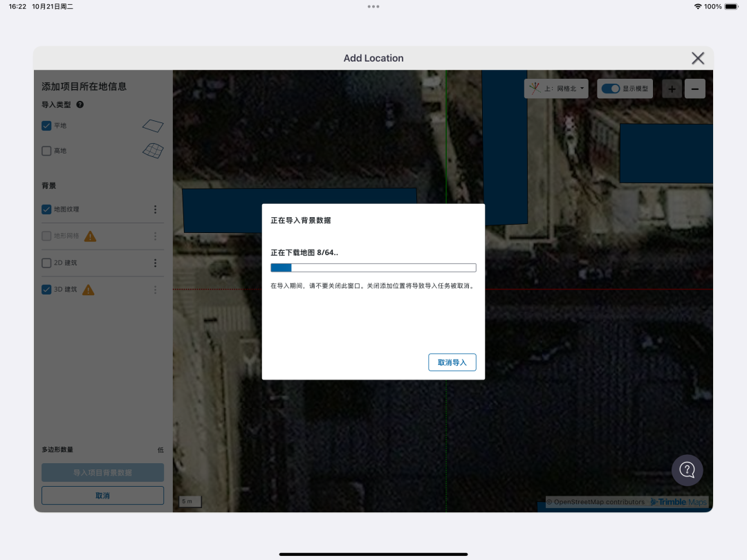Open the round help button on the map

[x=687, y=470]
